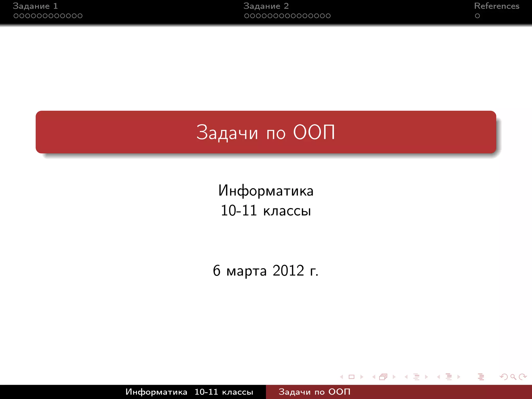
Task: Go to previous subsection arrow
Action: [406, 377]
